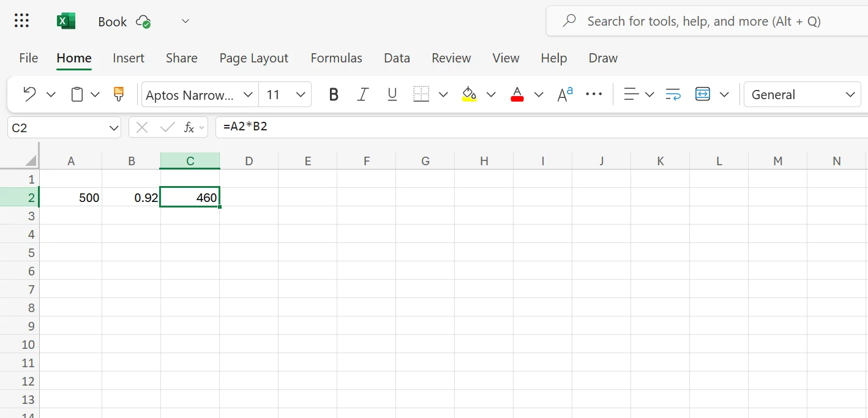
Task: Toggle Bold formatting
Action: (334, 94)
